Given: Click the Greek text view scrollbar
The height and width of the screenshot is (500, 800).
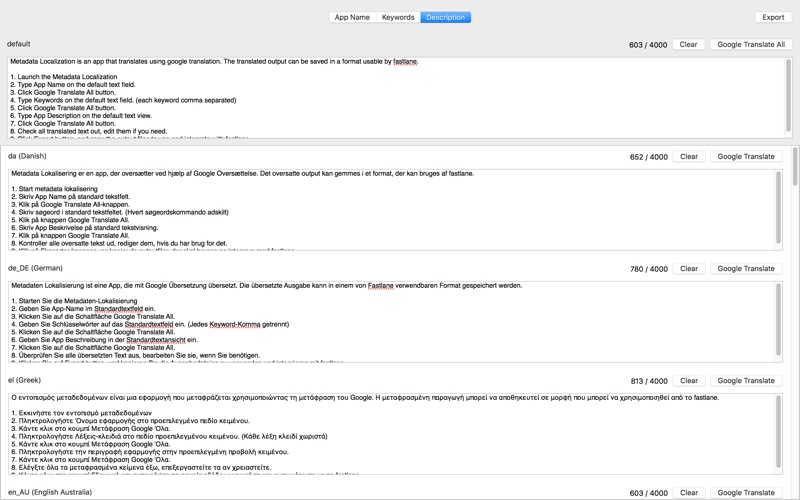Looking at the screenshot, I should [779, 434].
